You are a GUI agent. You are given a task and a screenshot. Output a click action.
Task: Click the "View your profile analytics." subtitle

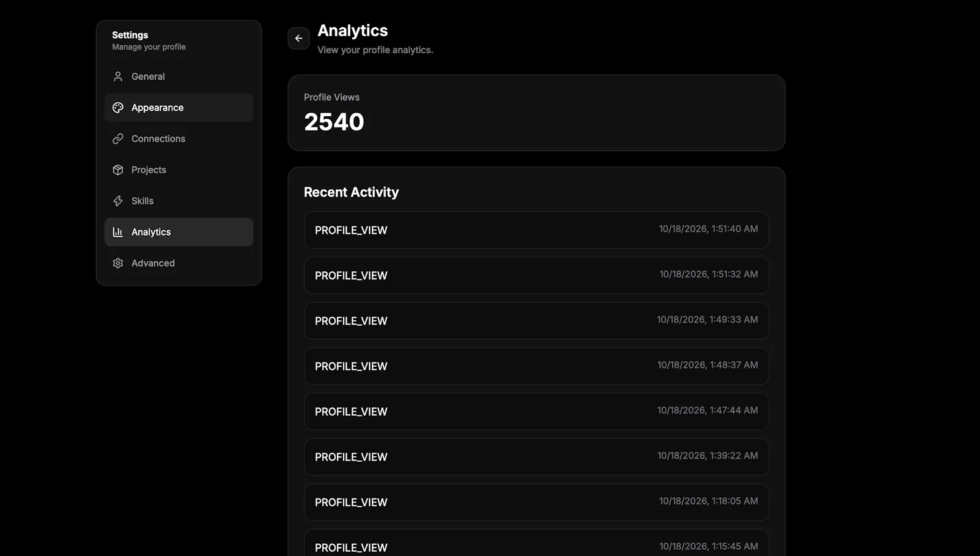click(375, 50)
